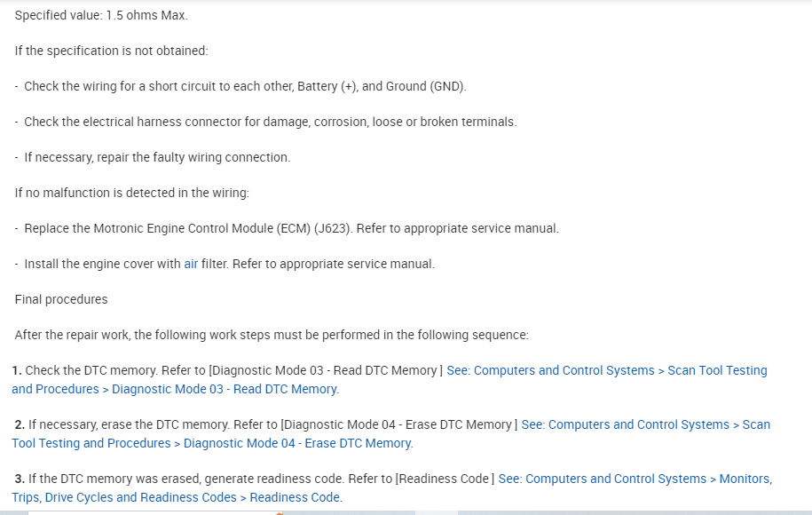
Task: Go to the Readiness Code reference link
Action: click(x=635, y=479)
